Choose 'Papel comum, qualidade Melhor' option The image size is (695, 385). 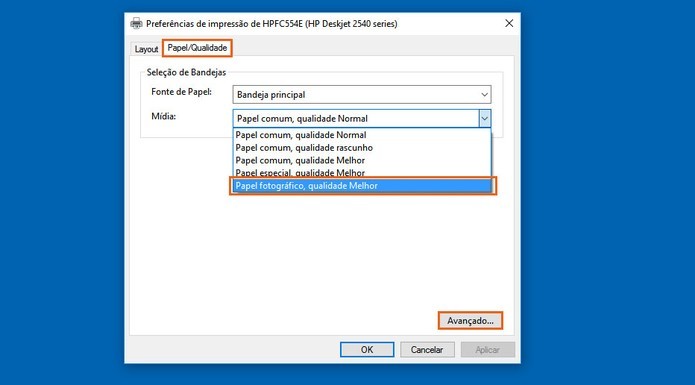tap(362, 160)
